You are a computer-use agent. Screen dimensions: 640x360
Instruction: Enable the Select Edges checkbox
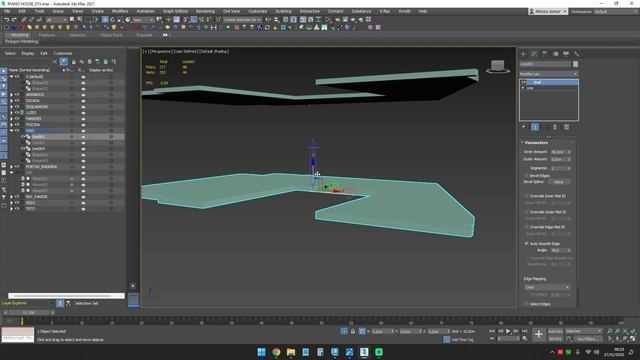click(x=527, y=304)
